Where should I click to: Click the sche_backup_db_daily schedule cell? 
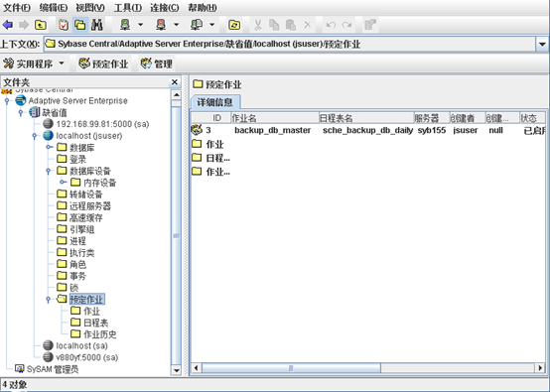(x=367, y=130)
